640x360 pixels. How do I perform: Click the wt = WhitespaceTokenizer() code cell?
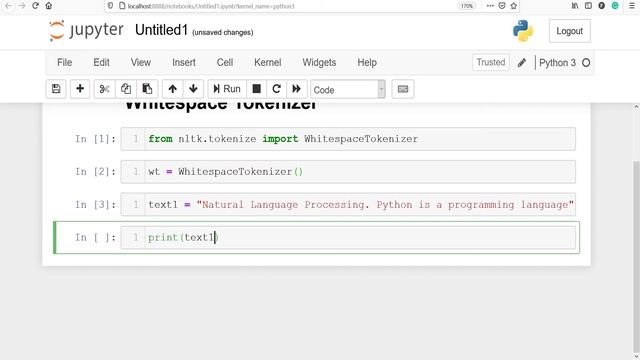tap(348, 172)
